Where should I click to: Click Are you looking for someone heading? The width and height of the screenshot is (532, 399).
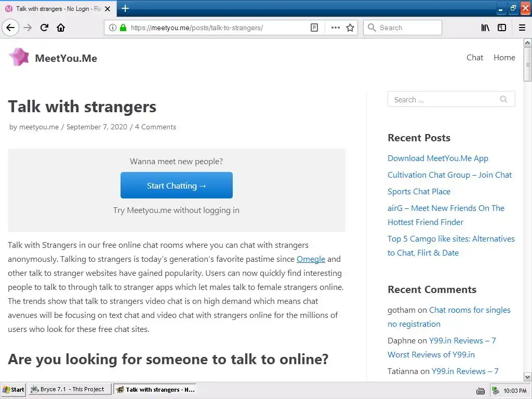[x=168, y=360]
